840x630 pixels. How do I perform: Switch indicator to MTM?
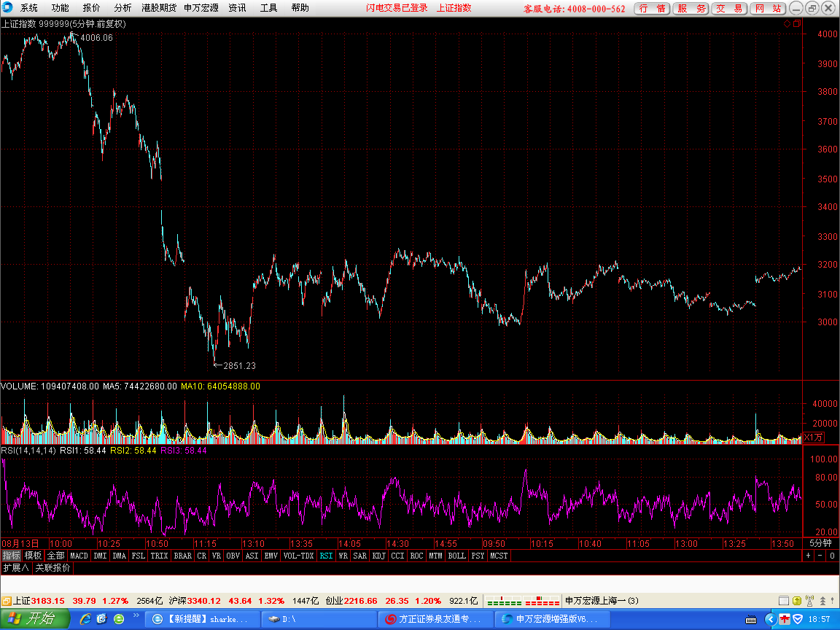(x=435, y=556)
